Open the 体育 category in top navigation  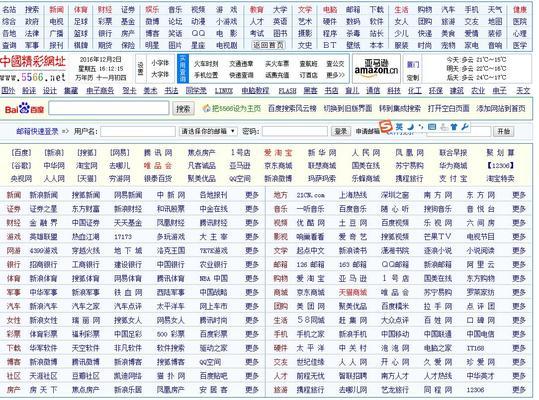[81, 10]
